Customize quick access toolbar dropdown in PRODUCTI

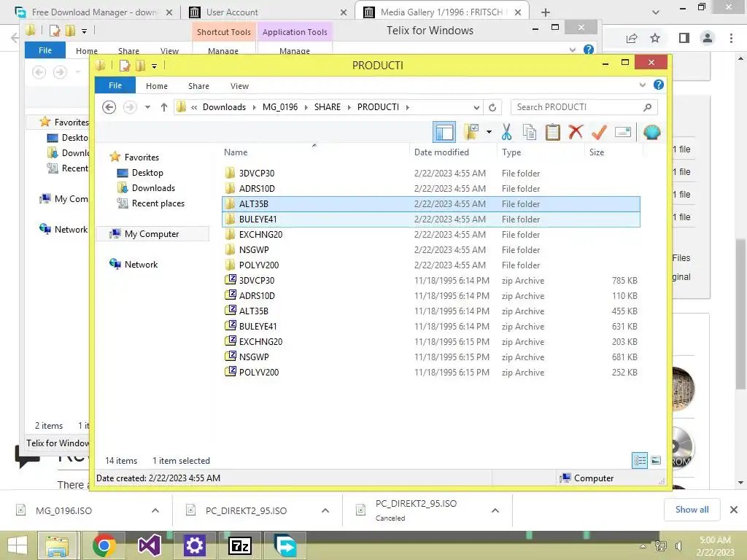coord(155,66)
